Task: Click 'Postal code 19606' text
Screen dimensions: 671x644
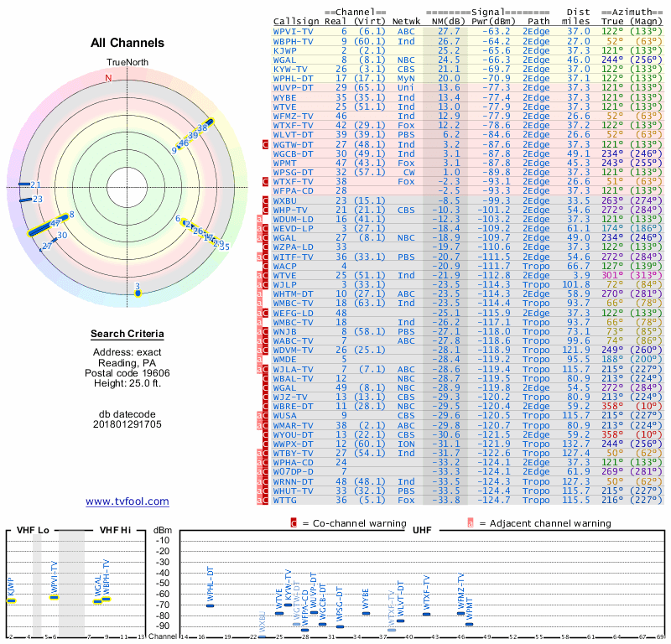Action: (x=127, y=373)
